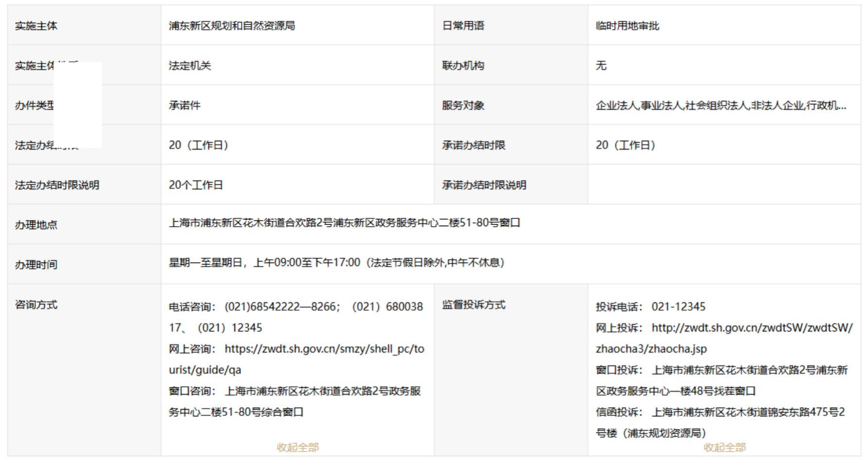
Task: Select the 联办机构 label
Action: pyautogui.click(x=463, y=66)
